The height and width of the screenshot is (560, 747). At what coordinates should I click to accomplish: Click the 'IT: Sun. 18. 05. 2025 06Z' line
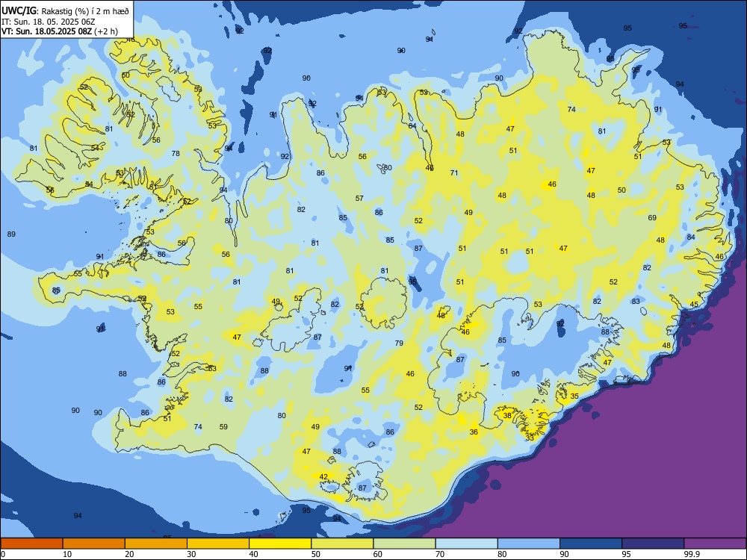tap(48, 22)
